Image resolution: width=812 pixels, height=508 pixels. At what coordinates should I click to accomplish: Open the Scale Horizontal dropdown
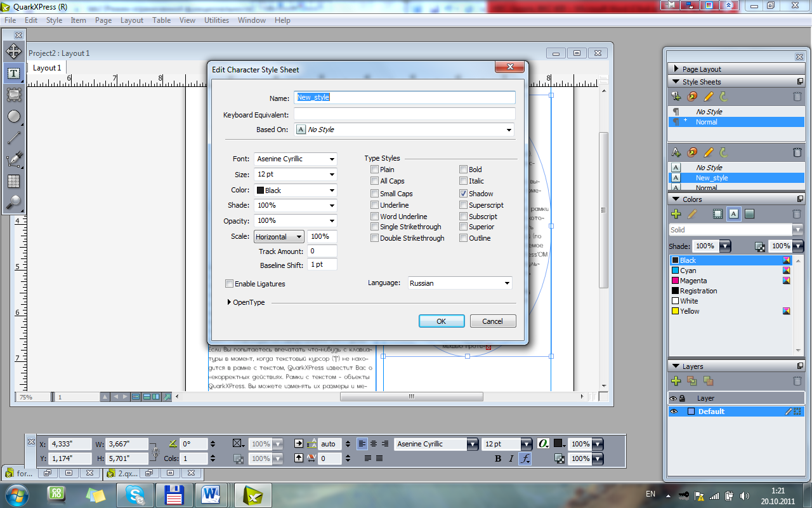click(x=279, y=236)
